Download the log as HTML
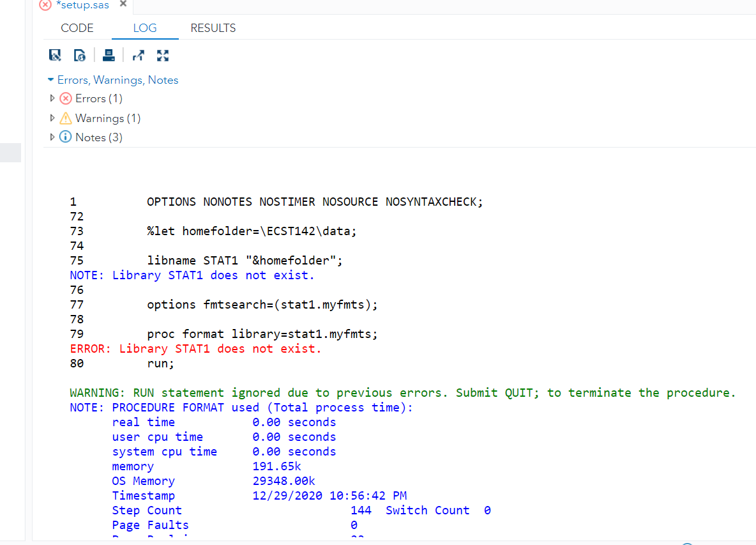Screen dimensions: 756x545 80,55
